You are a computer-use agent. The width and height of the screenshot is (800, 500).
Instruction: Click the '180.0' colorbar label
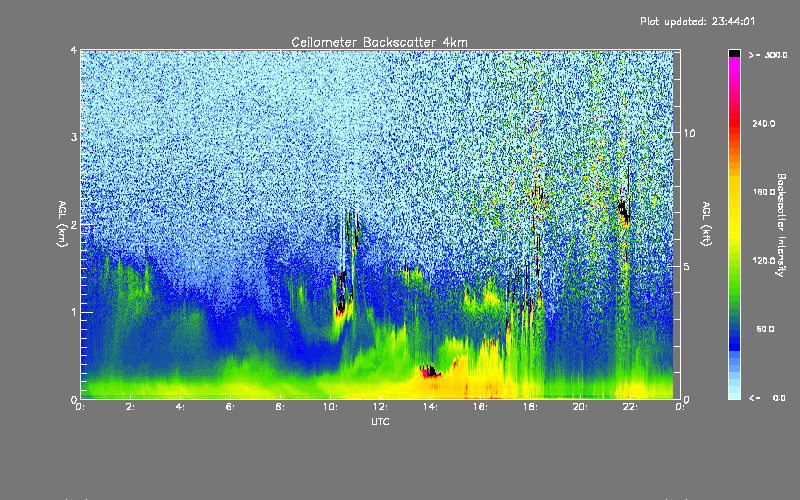click(x=764, y=192)
